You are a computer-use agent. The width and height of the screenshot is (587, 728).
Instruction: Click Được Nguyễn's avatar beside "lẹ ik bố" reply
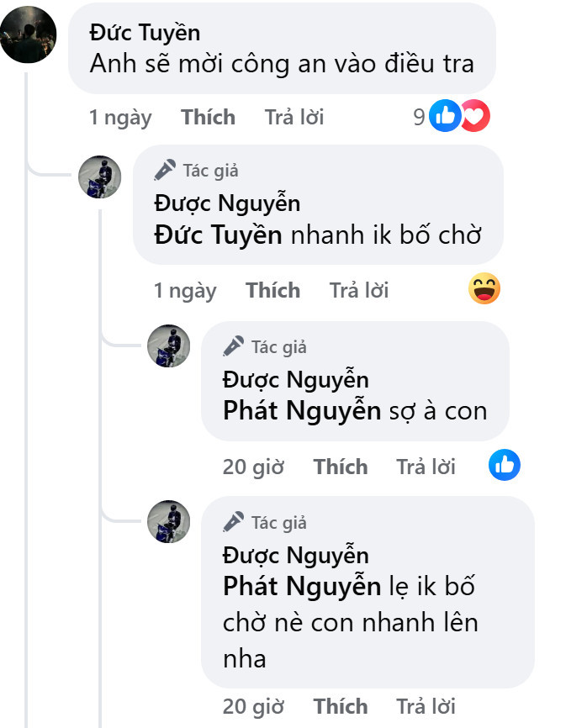point(168,522)
